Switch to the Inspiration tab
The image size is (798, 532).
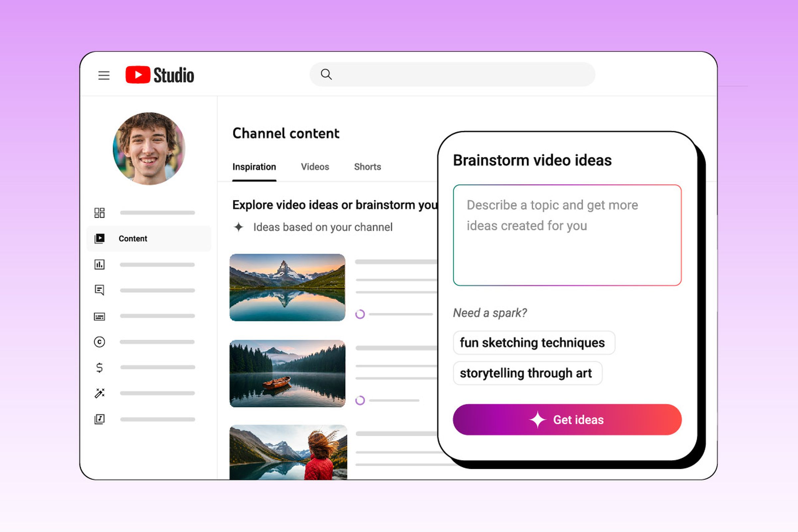254,167
